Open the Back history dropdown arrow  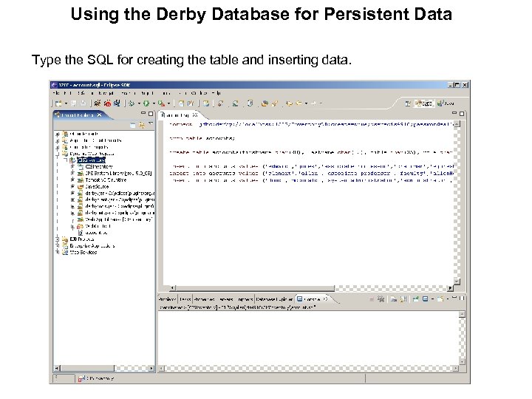point(307,103)
